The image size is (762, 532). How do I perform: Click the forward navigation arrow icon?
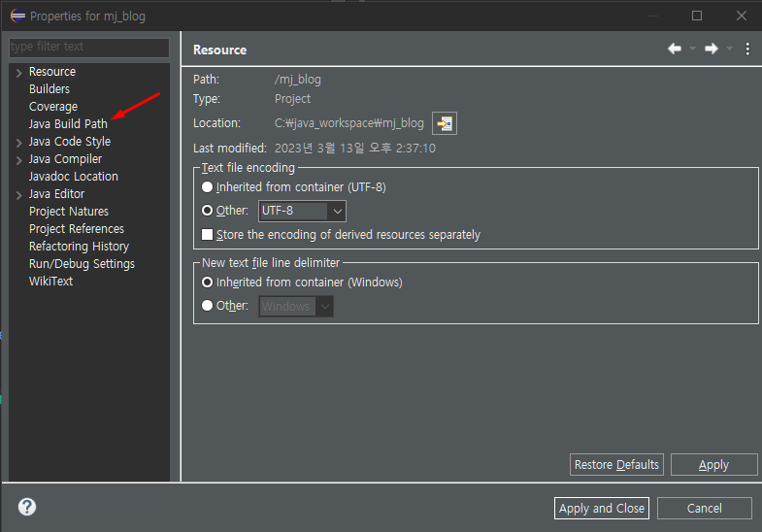[x=712, y=49]
